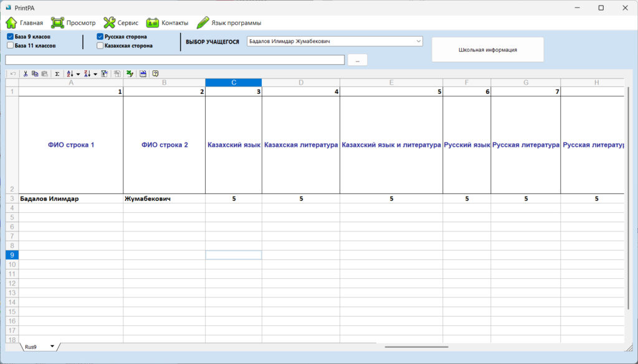Click the greyed-out icon right of the filter funnel
638x364 pixels.
(117, 73)
